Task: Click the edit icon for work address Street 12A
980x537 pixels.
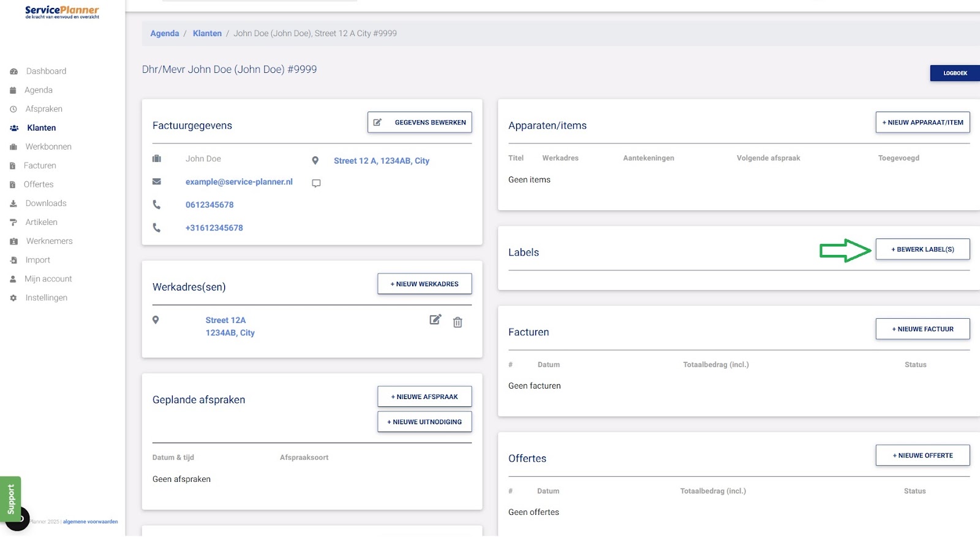Action: click(x=435, y=319)
